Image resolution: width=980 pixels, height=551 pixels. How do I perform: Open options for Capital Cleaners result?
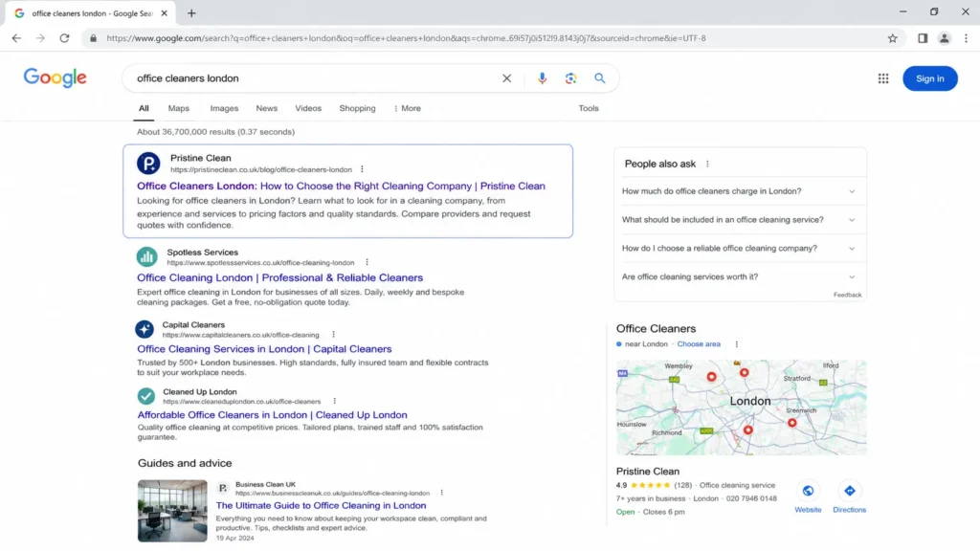[x=333, y=335]
